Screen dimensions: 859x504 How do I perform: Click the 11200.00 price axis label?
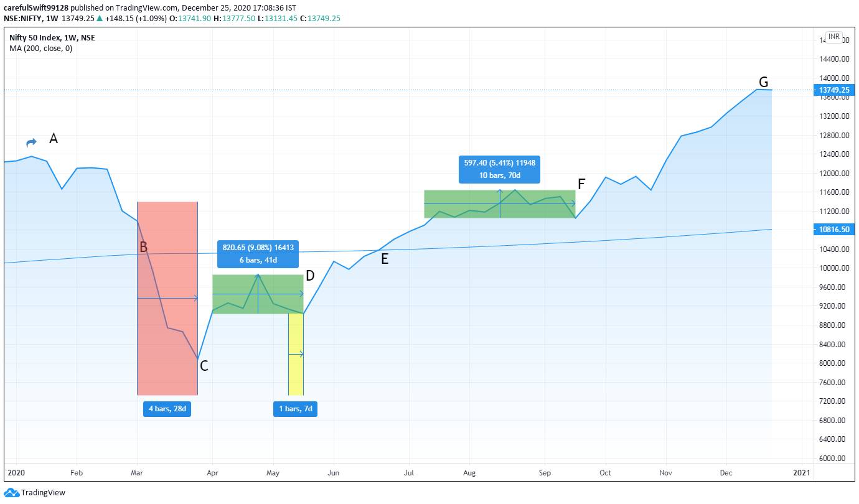(x=833, y=212)
